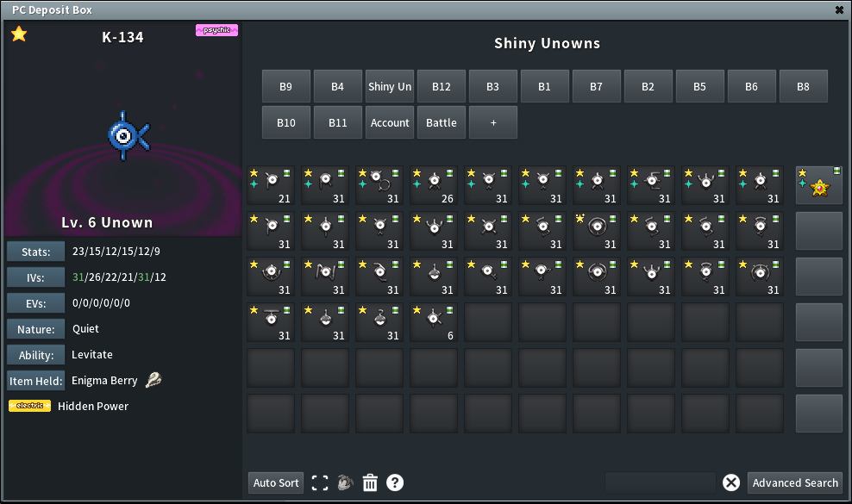The image size is (852, 504).
Task: Select the Starmie in the side column
Action: 819,185
